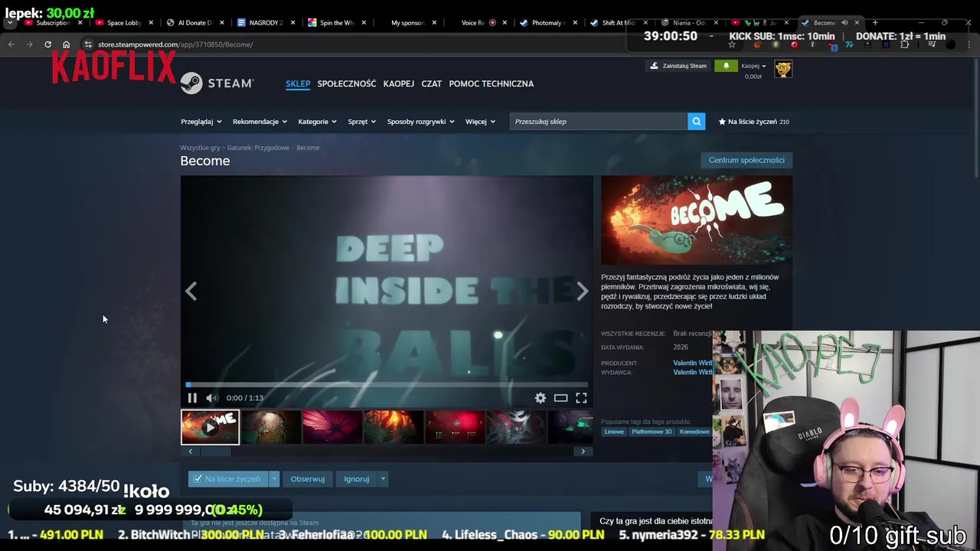This screenshot has height=551, width=980.
Task: Toggle theater mode on video player
Action: (x=560, y=398)
